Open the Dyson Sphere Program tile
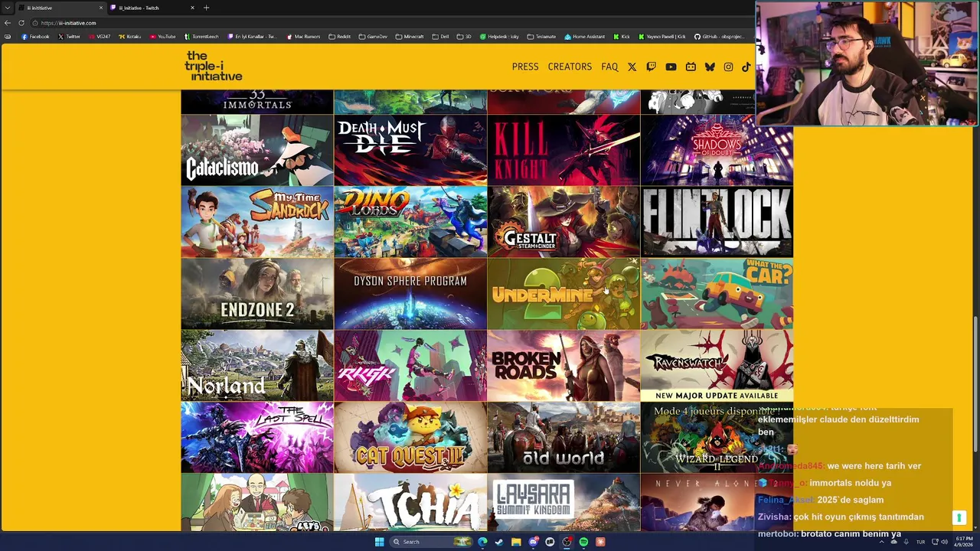Screen dimensions: 980x551 pyautogui.click(x=410, y=294)
